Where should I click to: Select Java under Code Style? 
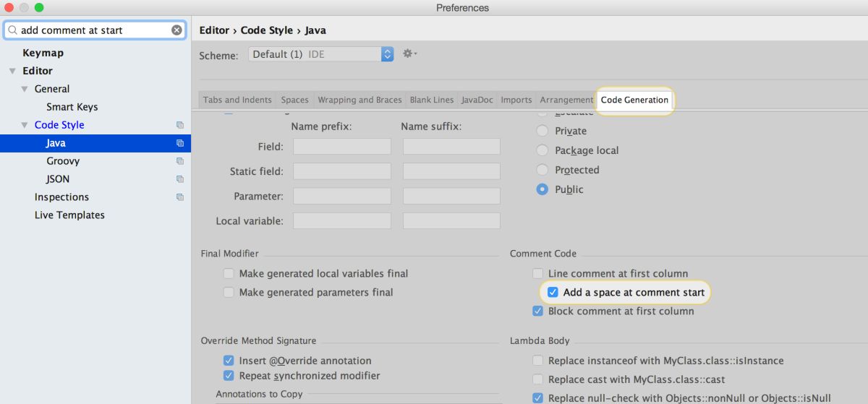(x=56, y=143)
